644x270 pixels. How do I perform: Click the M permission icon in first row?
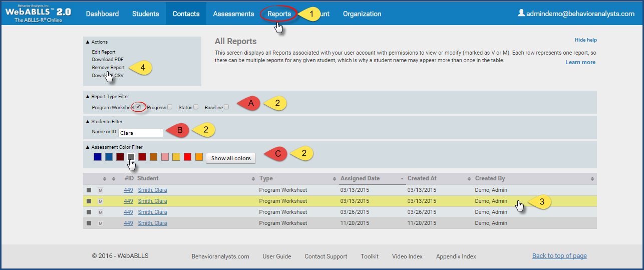click(100, 190)
